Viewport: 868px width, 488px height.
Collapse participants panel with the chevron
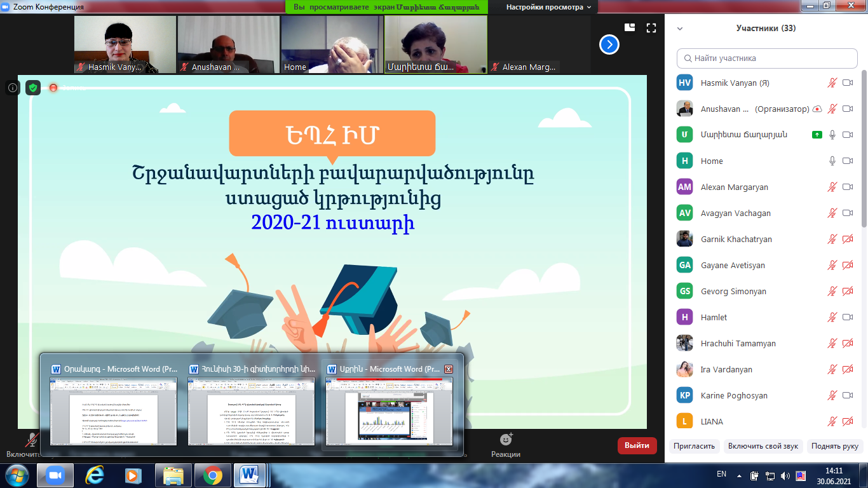680,29
